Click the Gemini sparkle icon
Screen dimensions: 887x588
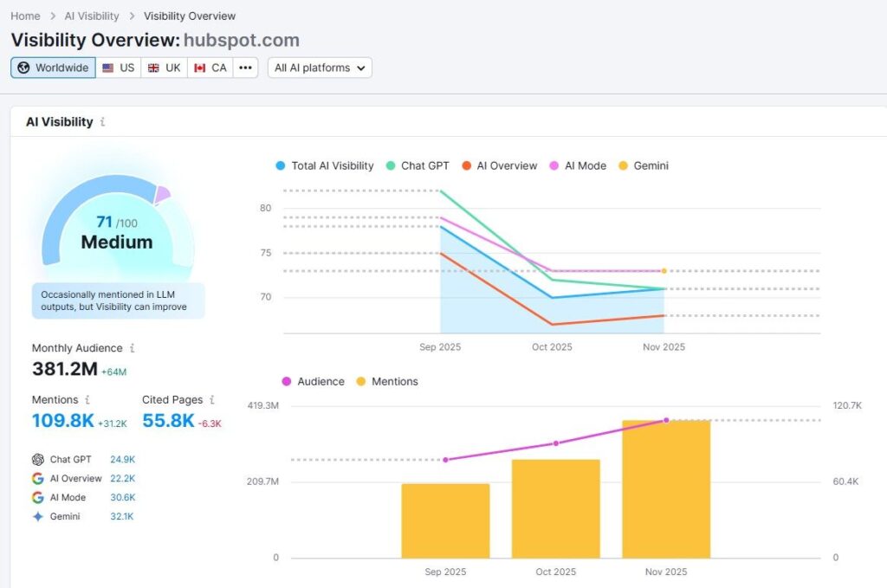pos(38,516)
